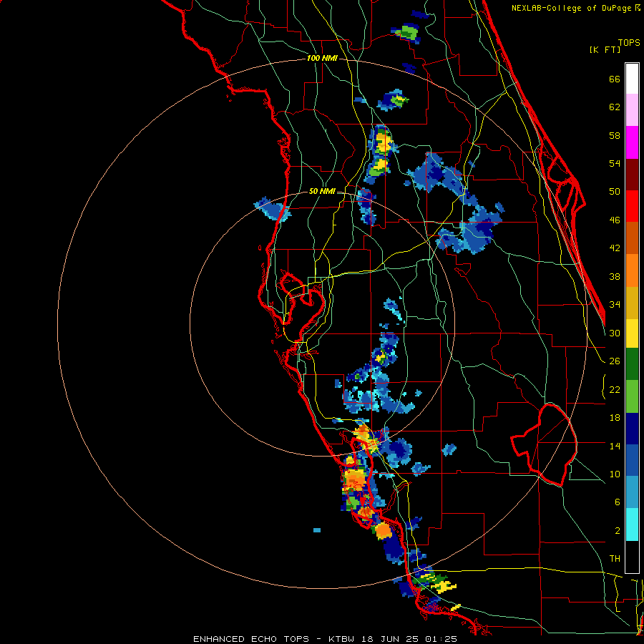Click the 50 NMI range ring label
Image resolution: width=644 pixels, height=644 pixels.
click(322, 191)
